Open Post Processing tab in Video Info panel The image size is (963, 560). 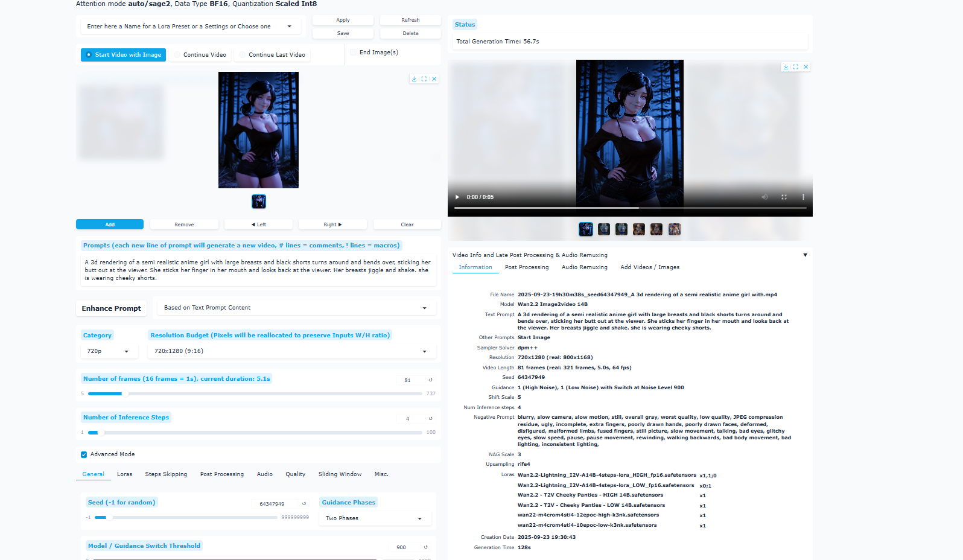click(x=527, y=267)
